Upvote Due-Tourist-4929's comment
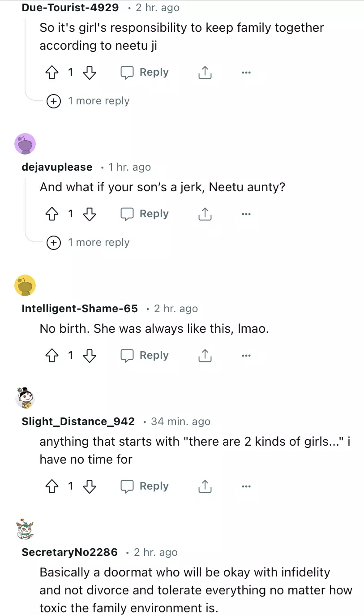This screenshot has height=615, width=364. (52, 73)
